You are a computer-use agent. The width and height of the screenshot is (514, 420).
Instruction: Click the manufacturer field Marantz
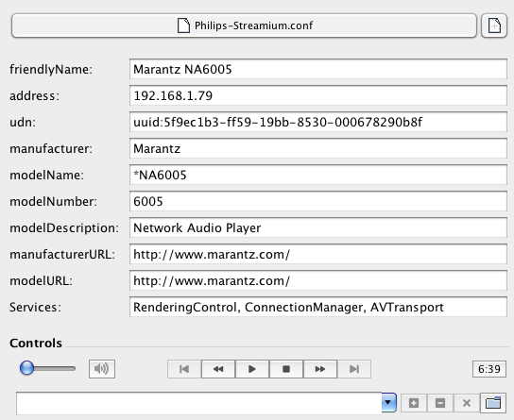tap(318, 148)
